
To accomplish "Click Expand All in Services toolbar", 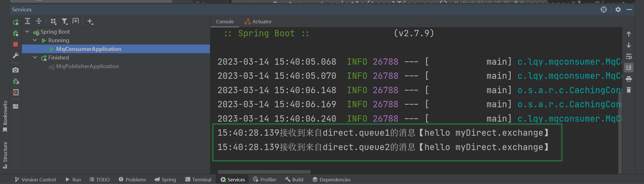I will click(x=28, y=21).
